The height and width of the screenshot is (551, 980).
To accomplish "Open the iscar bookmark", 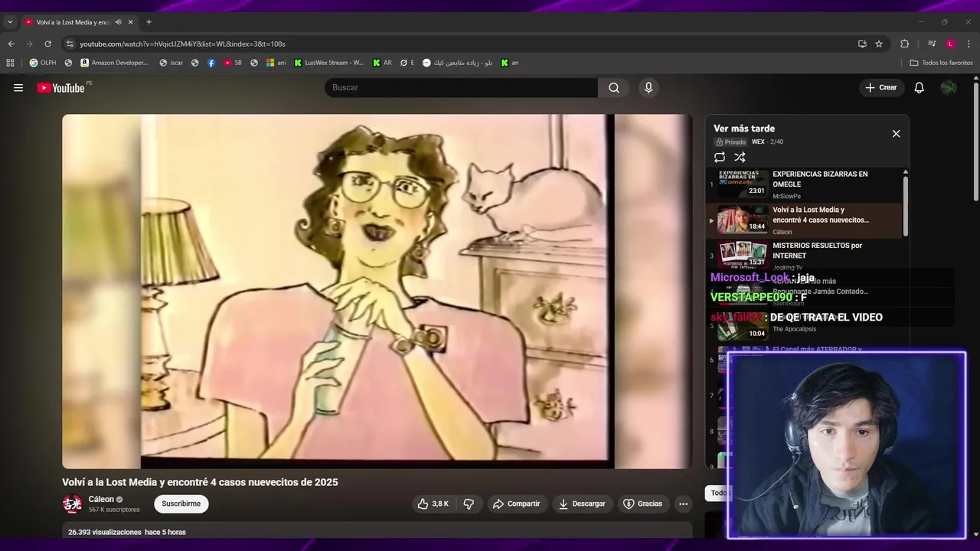I will pyautogui.click(x=171, y=63).
